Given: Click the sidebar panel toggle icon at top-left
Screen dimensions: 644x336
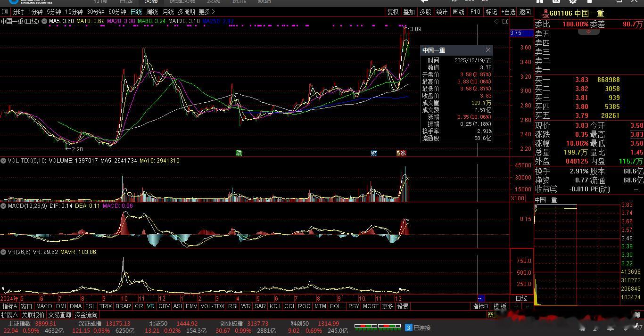Looking at the screenshot, I should coord(5,12).
